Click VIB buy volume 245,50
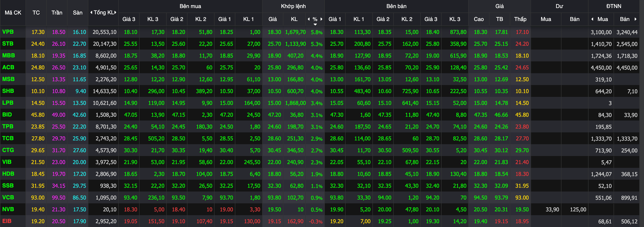This screenshot has width=644, height=227. coord(252,162)
